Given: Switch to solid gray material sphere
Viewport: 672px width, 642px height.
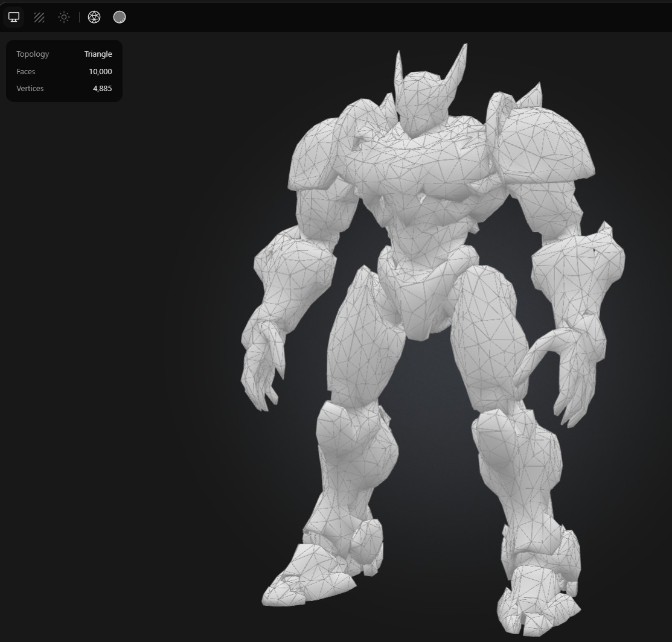Looking at the screenshot, I should pyautogui.click(x=120, y=17).
